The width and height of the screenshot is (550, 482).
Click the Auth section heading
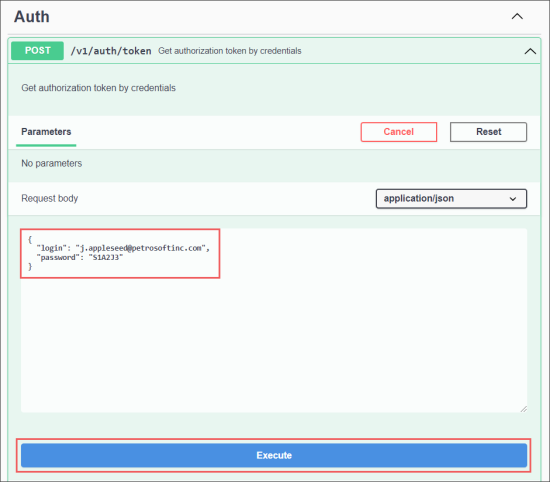pos(32,16)
